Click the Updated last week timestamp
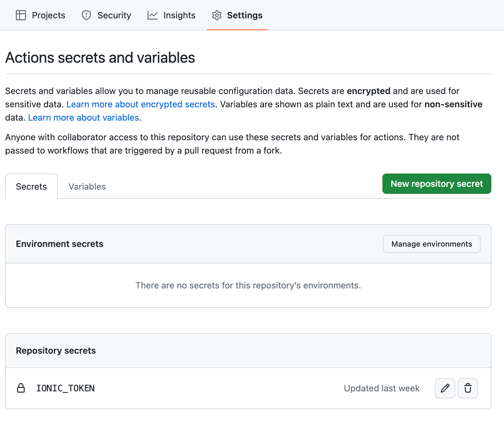Image resolution: width=504 pixels, height=423 pixels. point(381,388)
